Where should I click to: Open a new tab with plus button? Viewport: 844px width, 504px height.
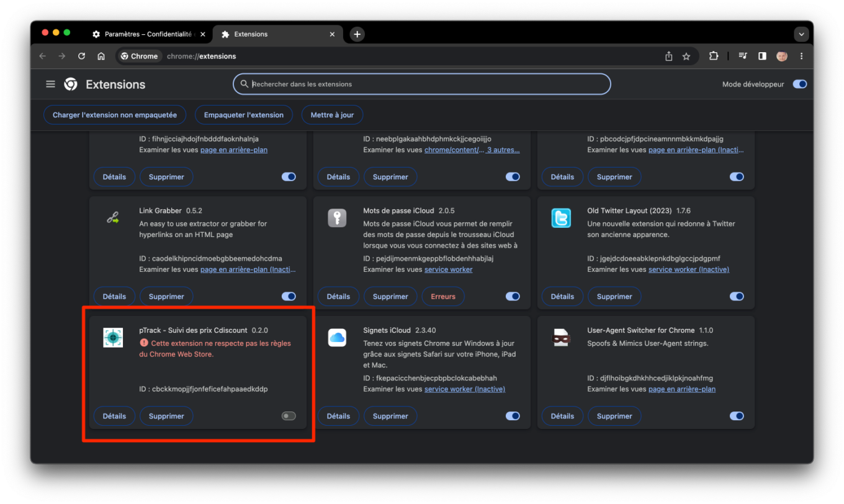[x=357, y=34]
